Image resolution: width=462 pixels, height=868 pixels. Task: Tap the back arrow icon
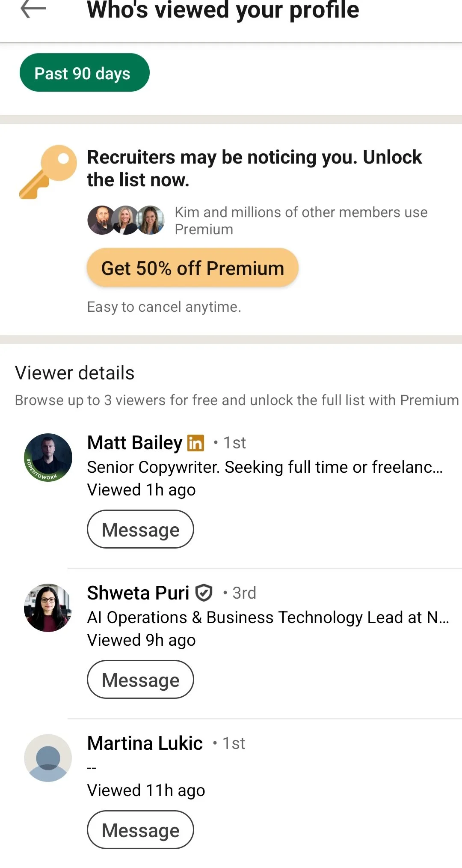click(x=33, y=9)
